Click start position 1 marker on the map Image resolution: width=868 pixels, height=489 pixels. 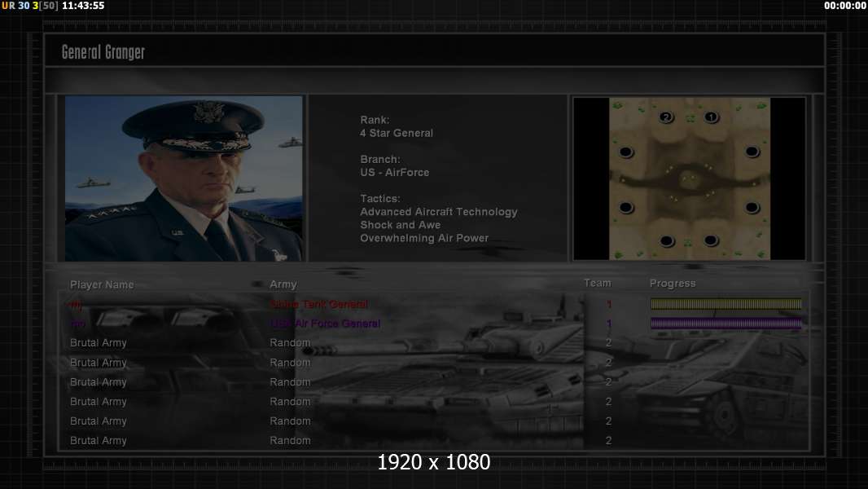pyautogui.click(x=712, y=117)
